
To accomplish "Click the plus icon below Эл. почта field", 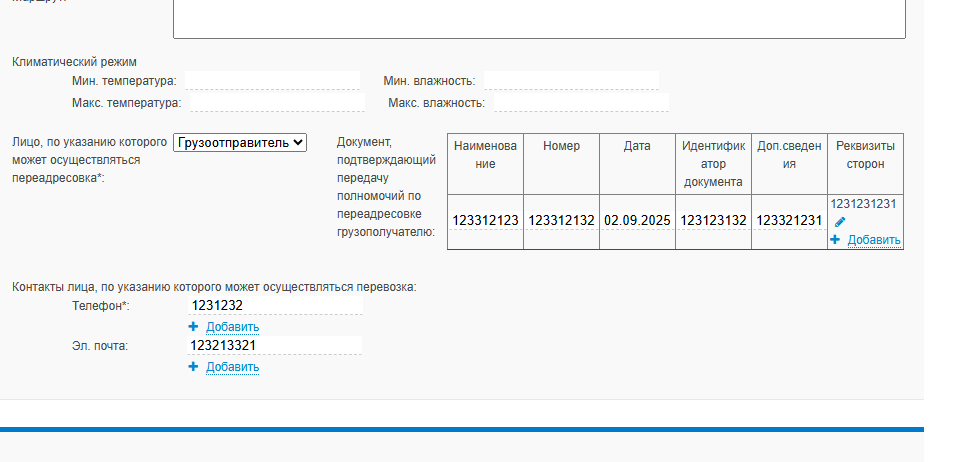I will click(193, 367).
